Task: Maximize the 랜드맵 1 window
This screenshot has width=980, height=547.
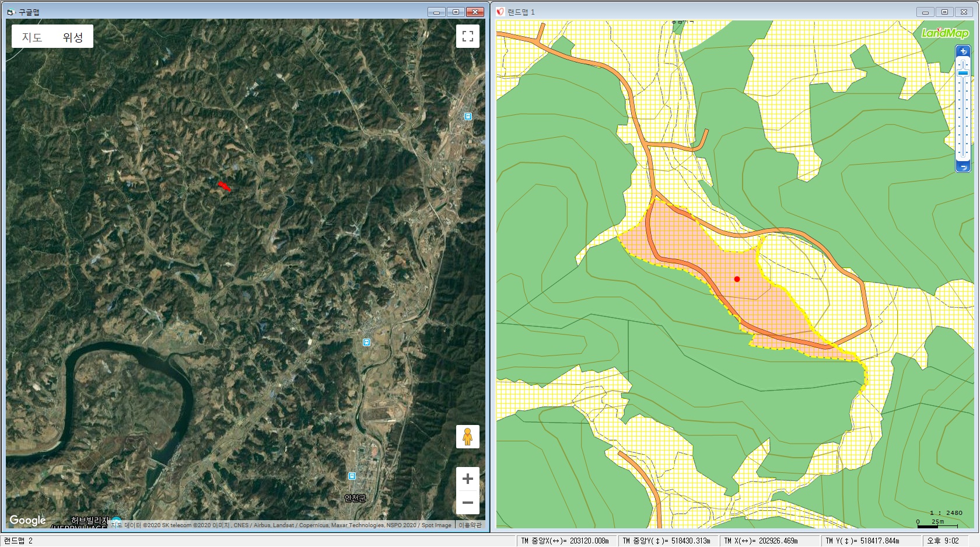Action: pos(944,12)
